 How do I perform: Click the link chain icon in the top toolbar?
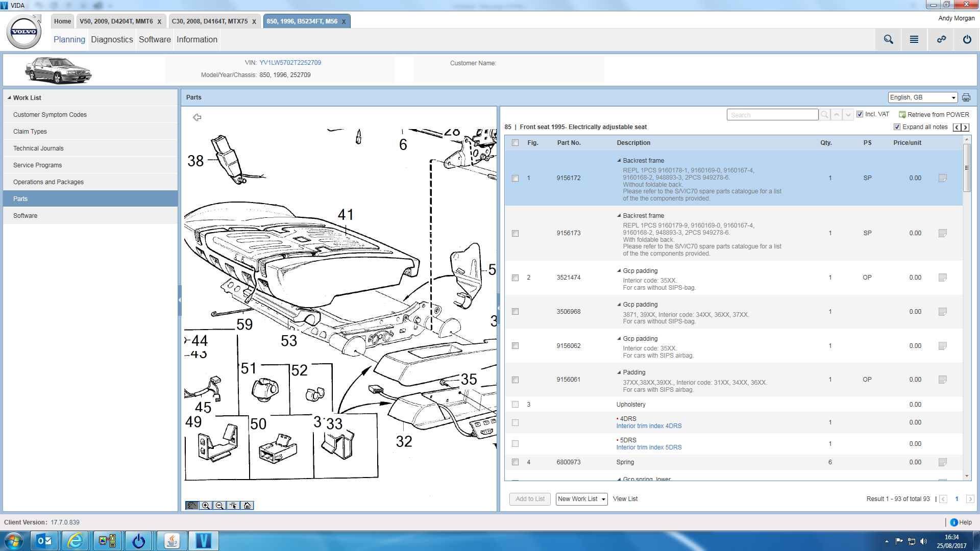pos(941,39)
